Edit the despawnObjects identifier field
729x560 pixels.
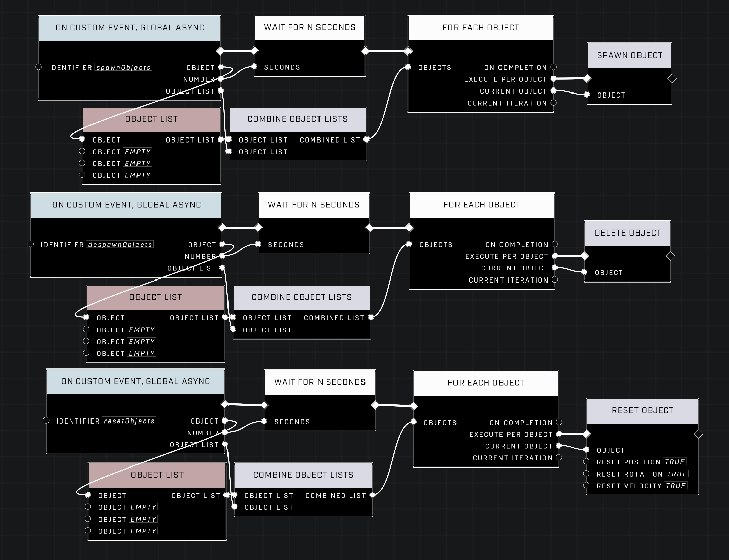click(120, 244)
